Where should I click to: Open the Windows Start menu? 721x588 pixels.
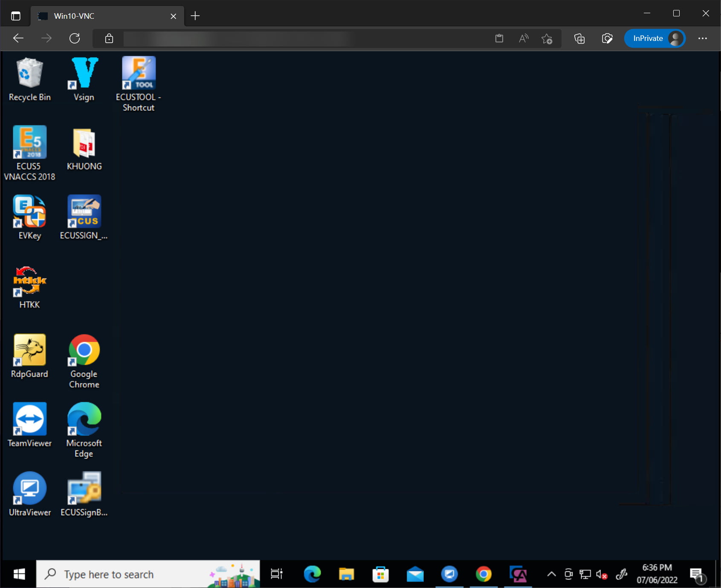pyautogui.click(x=19, y=574)
